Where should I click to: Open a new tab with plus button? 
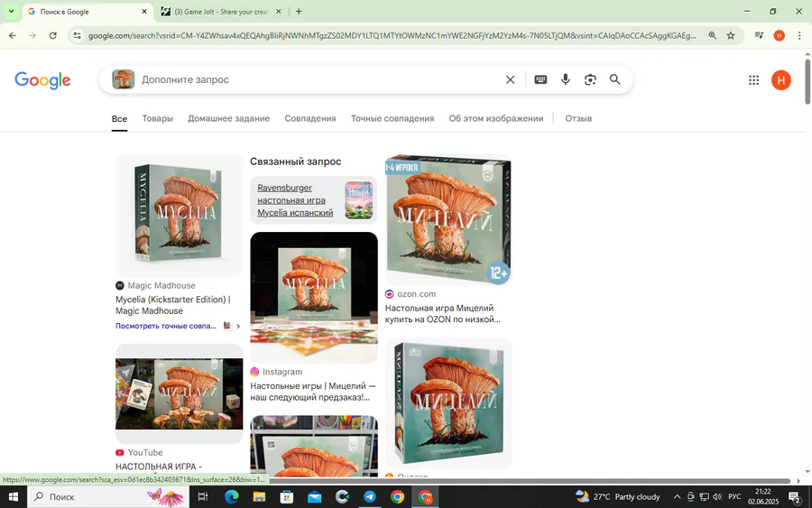pos(299,12)
